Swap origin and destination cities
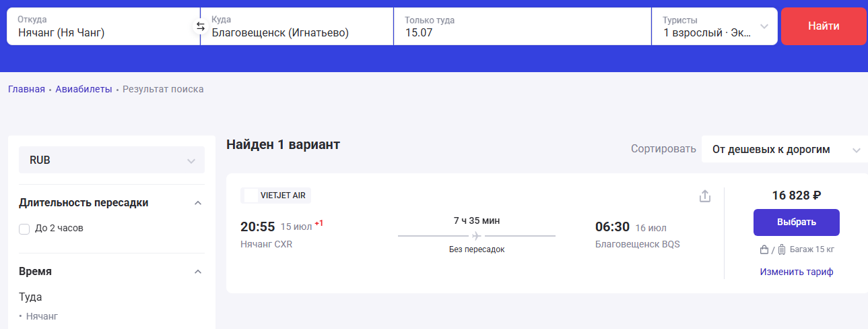868x329 pixels. (200, 27)
